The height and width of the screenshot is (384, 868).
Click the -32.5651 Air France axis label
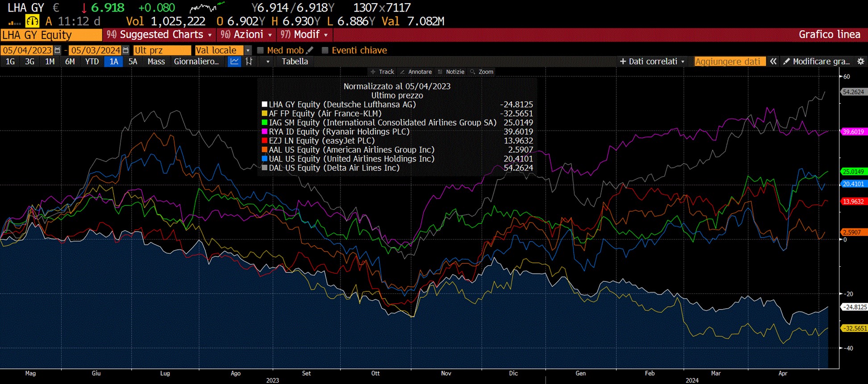tap(853, 328)
